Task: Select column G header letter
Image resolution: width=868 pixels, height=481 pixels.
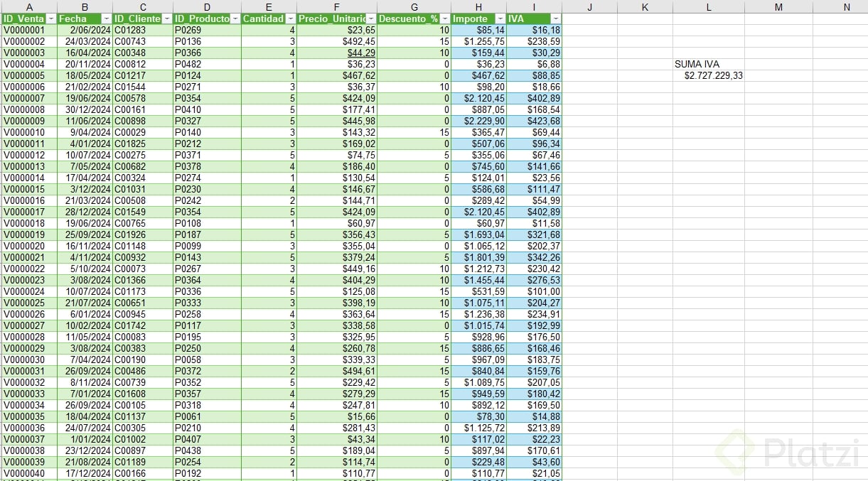Action: (x=414, y=6)
